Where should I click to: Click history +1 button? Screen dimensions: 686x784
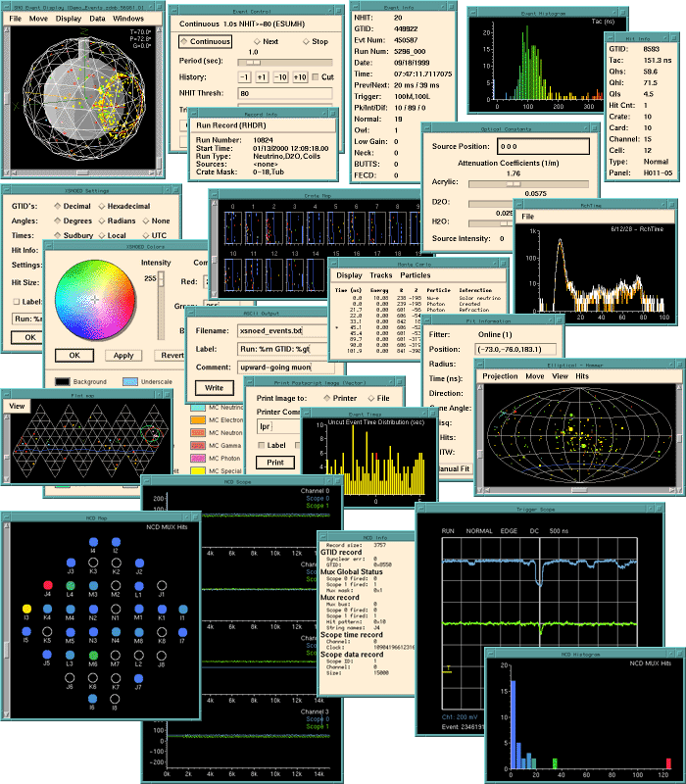262,77
